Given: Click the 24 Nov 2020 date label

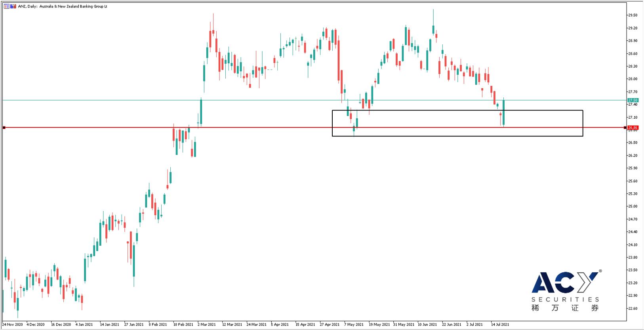Looking at the screenshot, I should click(x=12, y=324).
